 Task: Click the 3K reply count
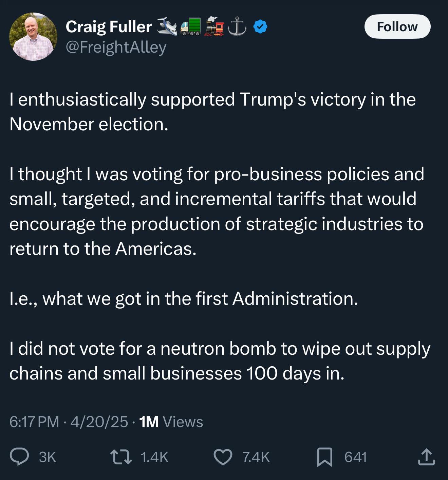point(47,457)
